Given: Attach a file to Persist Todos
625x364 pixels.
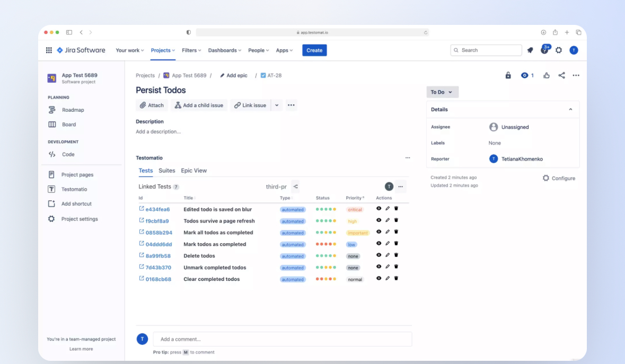Looking at the screenshot, I should click(152, 105).
